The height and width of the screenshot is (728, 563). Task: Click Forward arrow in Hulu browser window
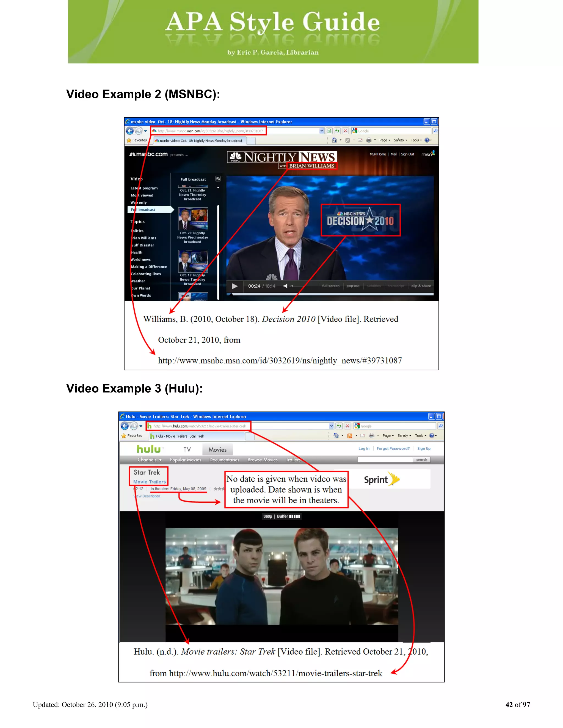coord(133,426)
